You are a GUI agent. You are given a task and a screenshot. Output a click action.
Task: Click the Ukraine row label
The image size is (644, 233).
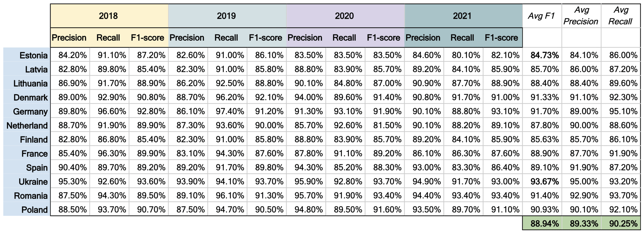tap(33, 181)
